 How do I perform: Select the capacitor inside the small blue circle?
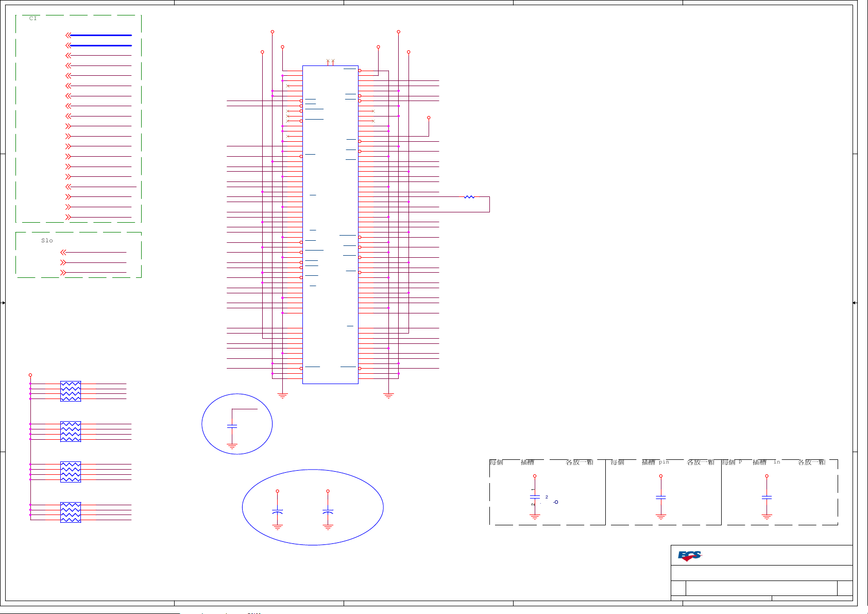232,426
